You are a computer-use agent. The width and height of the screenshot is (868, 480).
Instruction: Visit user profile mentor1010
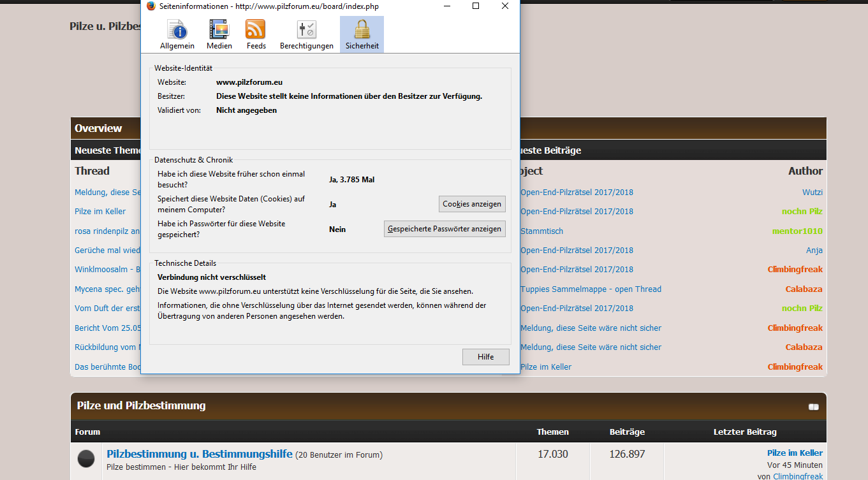point(797,231)
